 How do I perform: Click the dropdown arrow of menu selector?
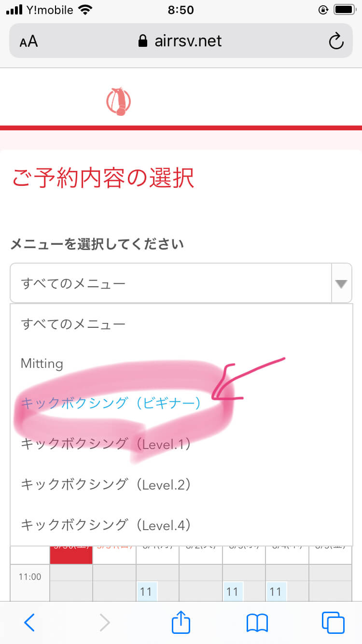click(x=341, y=284)
